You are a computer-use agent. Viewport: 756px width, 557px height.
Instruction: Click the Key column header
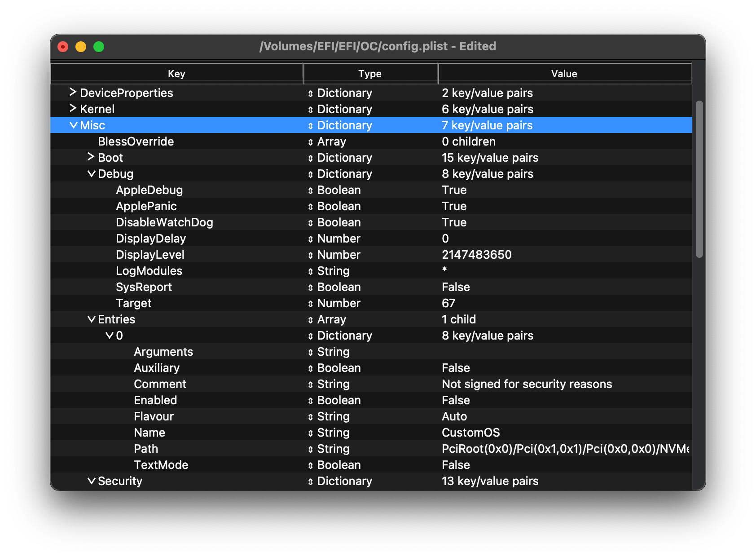click(176, 73)
